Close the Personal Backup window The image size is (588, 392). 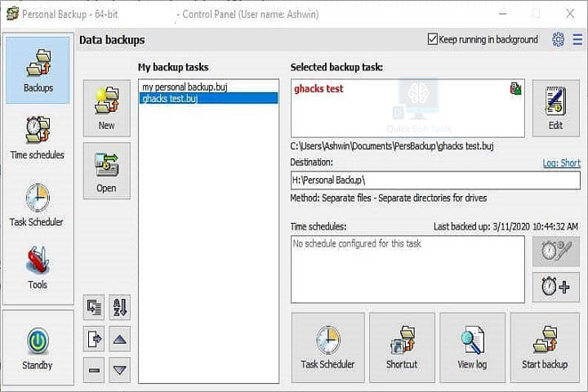coord(570,14)
